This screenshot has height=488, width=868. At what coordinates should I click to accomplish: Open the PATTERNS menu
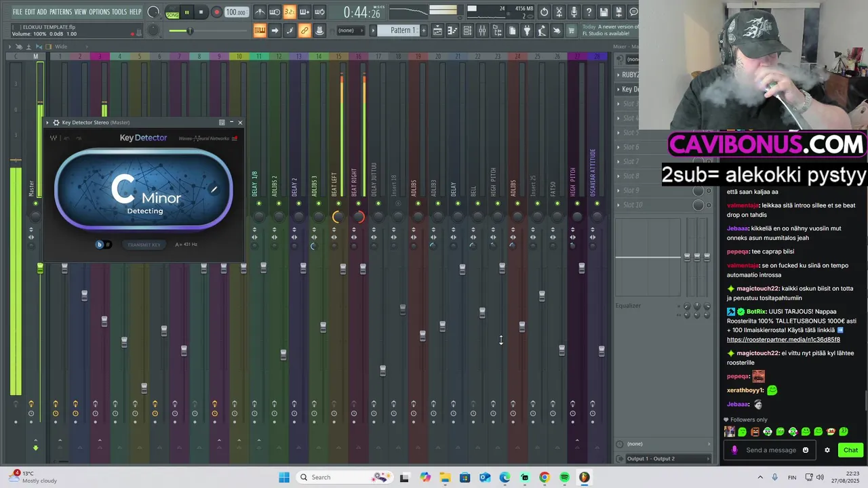[x=60, y=12]
